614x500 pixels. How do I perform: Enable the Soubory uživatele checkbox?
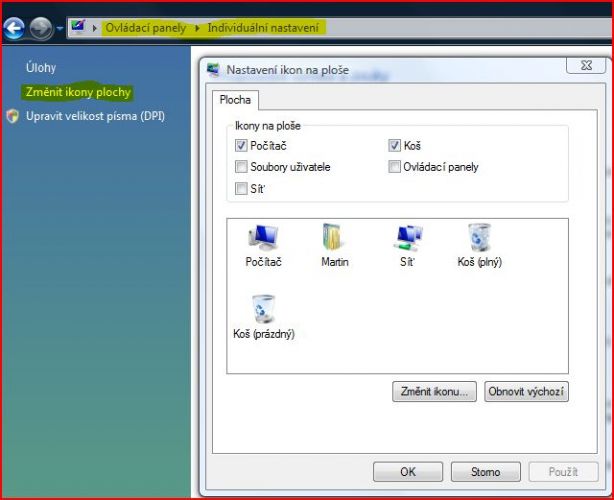click(241, 167)
